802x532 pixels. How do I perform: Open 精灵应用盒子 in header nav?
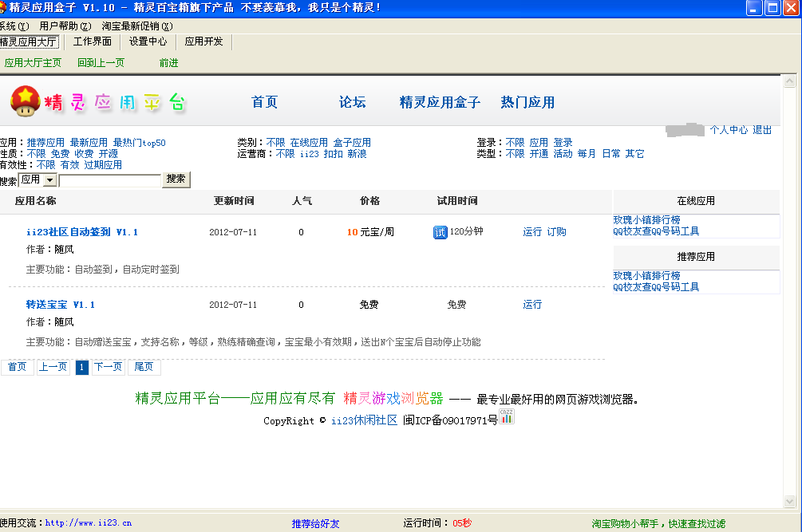(x=440, y=102)
